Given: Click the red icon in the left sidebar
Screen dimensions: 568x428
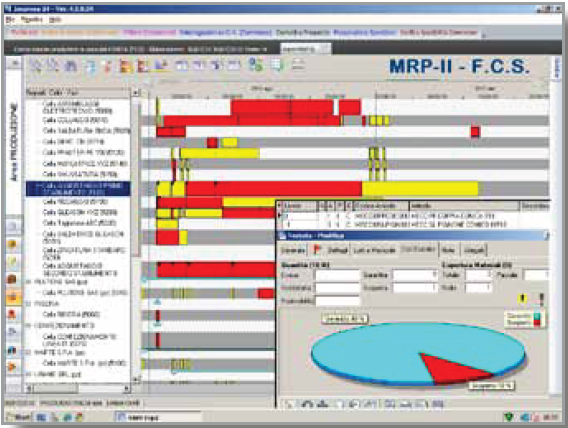Looking at the screenshot, I should coord(13,314).
